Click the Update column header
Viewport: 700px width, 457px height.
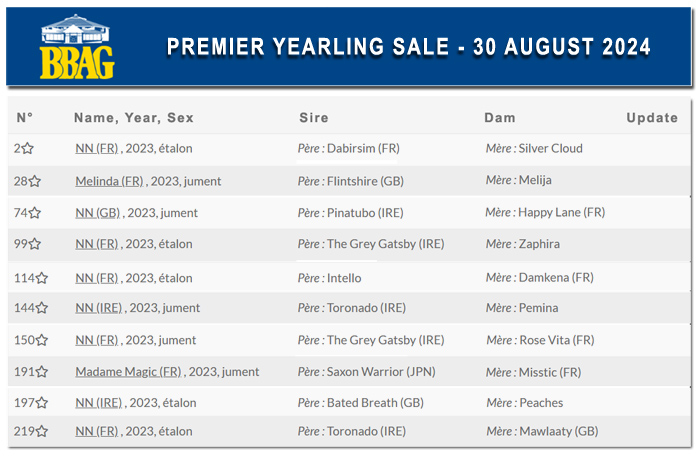coord(652,118)
